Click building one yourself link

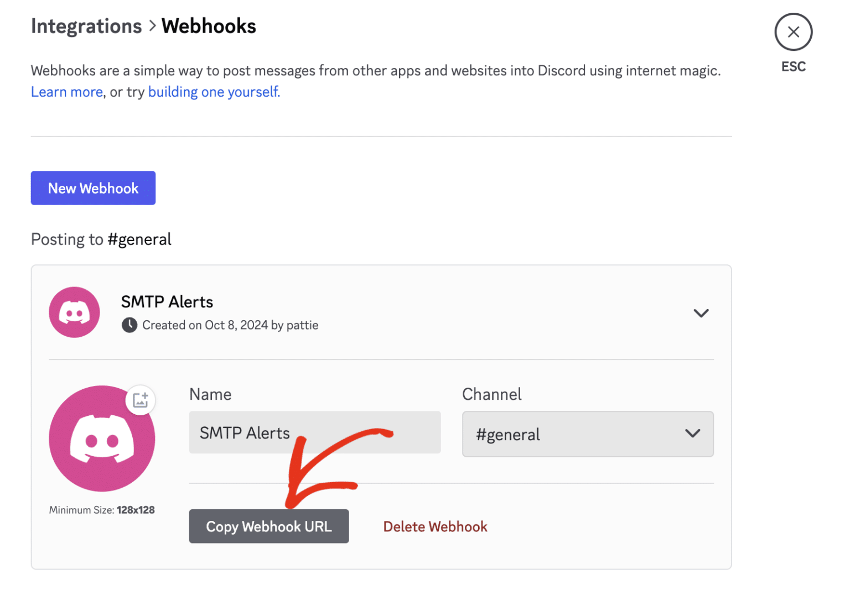(x=213, y=91)
